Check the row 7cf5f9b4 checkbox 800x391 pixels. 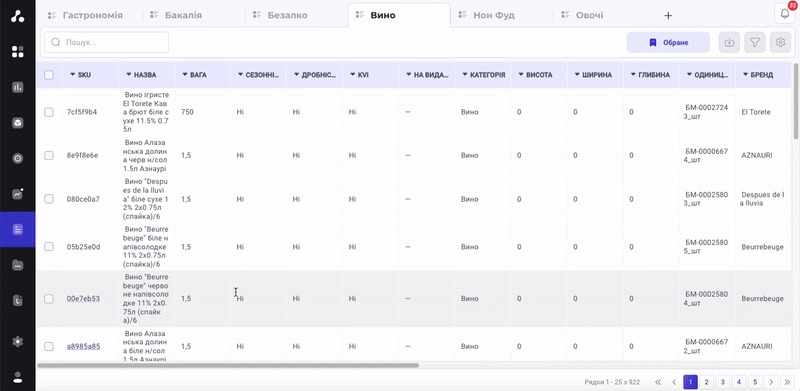click(x=48, y=112)
